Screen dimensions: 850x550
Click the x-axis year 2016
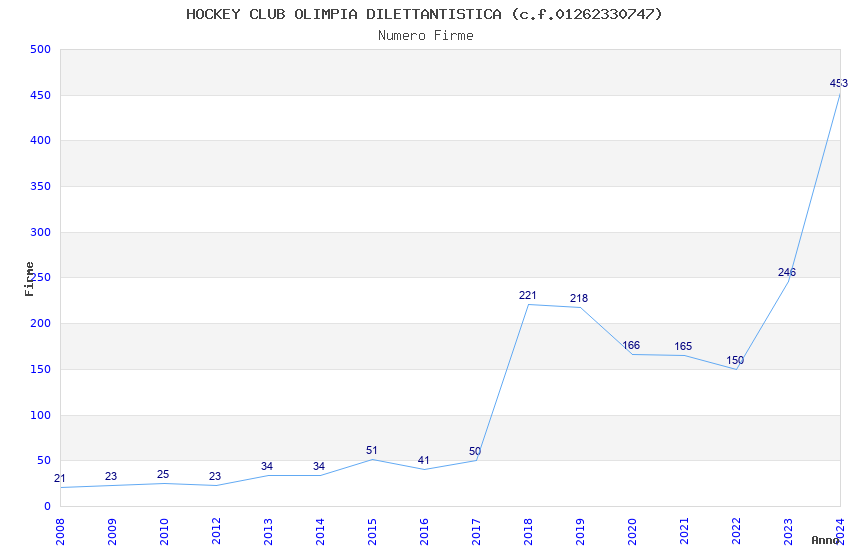click(424, 532)
